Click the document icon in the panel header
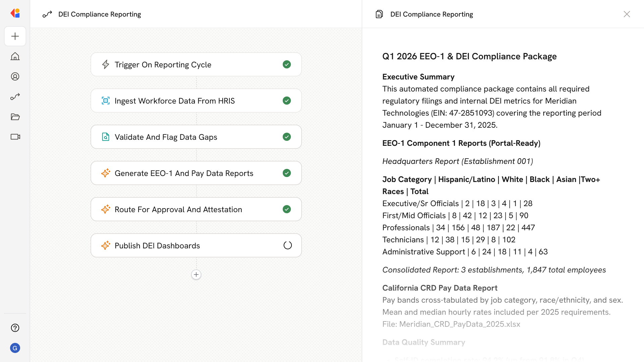 (x=379, y=14)
